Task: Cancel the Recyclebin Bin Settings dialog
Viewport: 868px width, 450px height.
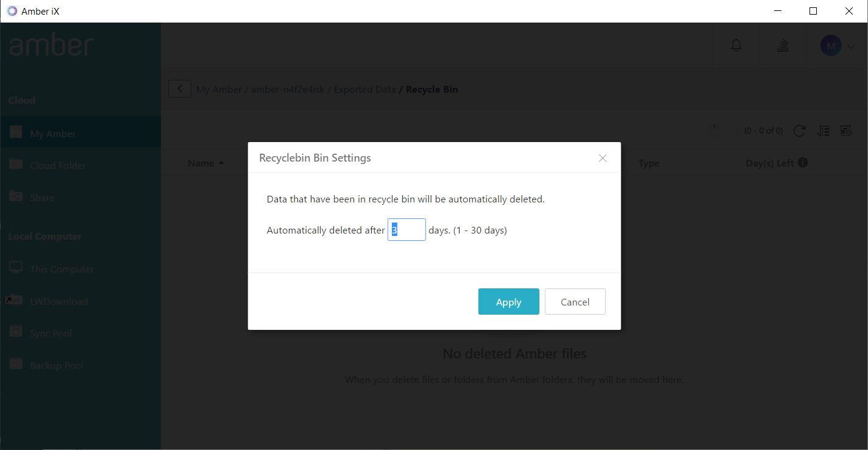Action: point(575,302)
